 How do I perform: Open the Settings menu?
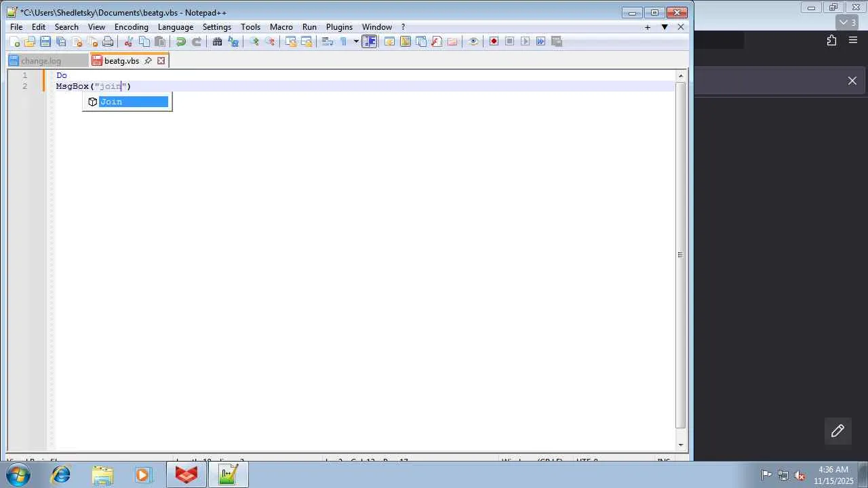[217, 27]
